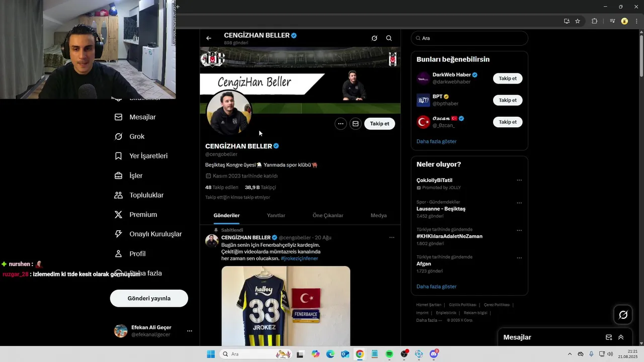644x362 pixels.
Task: Open Windows Start menu
Action: [210, 354]
